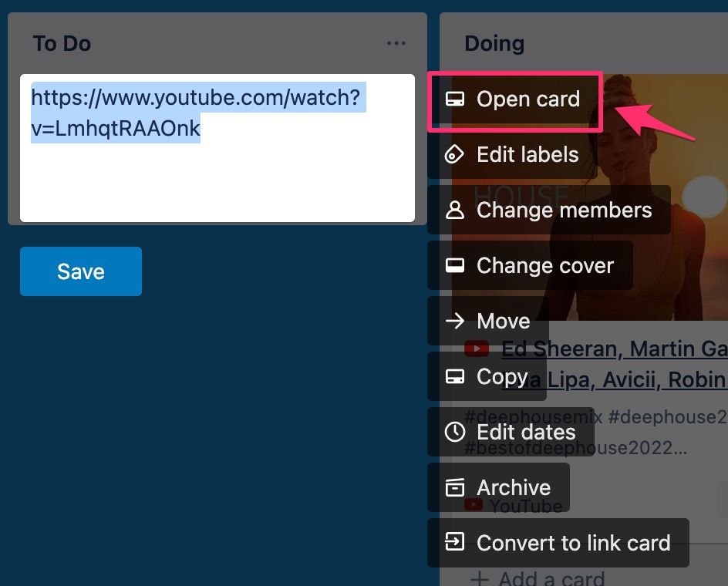Open the To Do list actions menu
This screenshot has height=586, width=728.
pos(396,43)
